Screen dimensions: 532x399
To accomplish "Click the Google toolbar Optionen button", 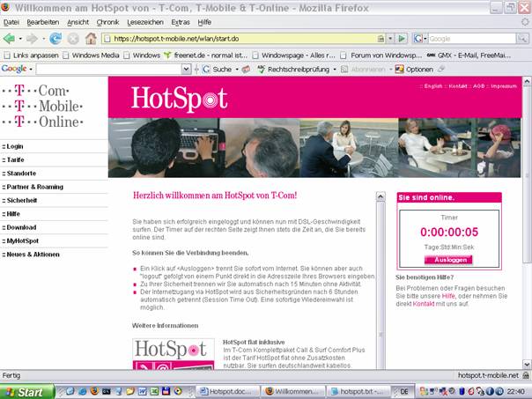I will (x=415, y=70).
